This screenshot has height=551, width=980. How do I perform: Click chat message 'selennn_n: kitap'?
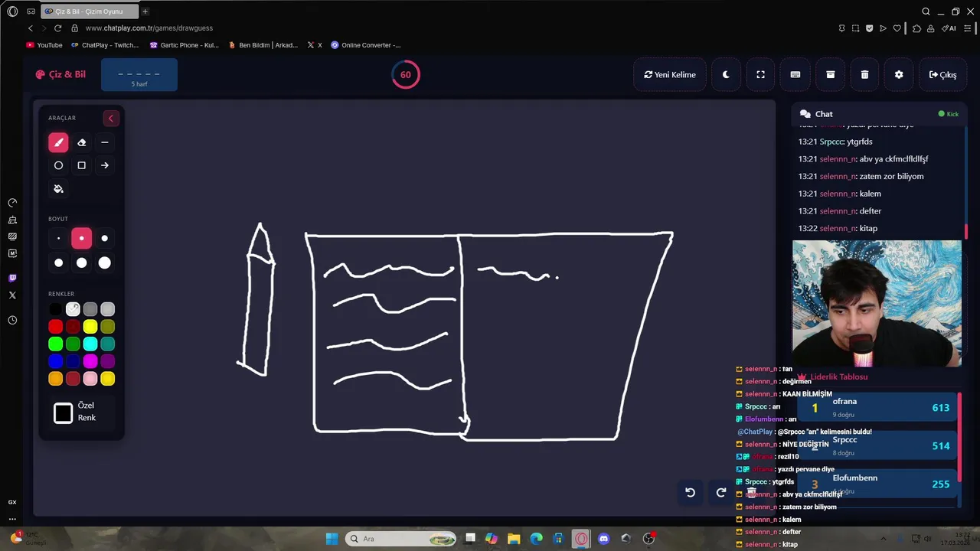[838, 228]
